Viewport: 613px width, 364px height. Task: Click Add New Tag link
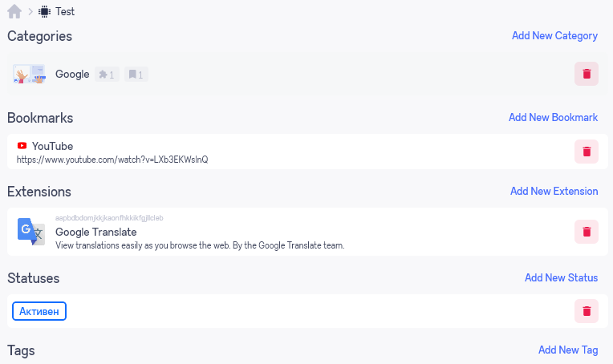click(568, 350)
